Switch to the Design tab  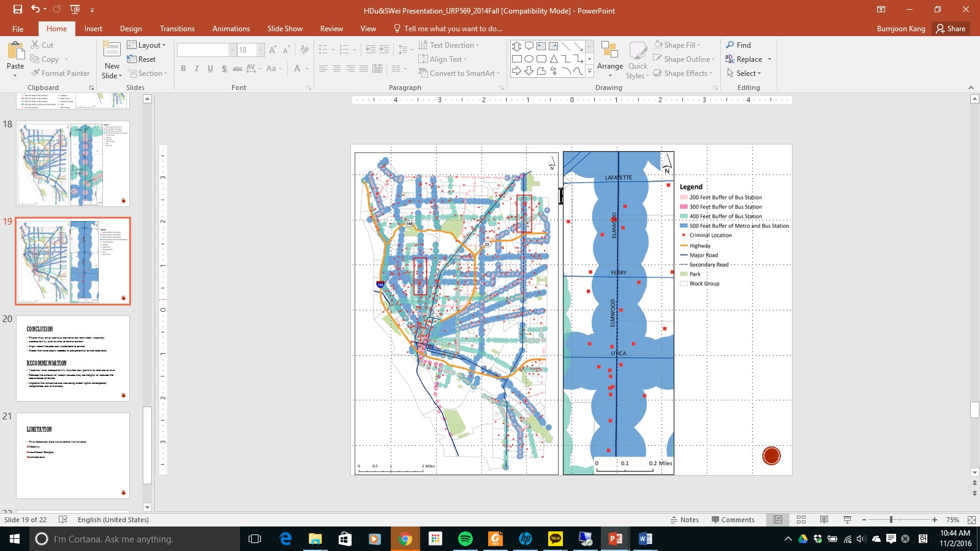click(x=130, y=29)
